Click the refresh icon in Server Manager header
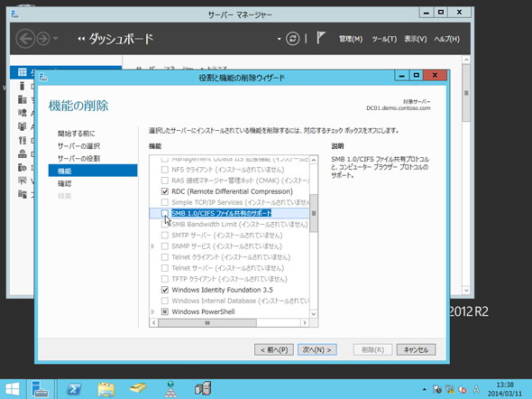This screenshot has height=399, width=532. 292,39
